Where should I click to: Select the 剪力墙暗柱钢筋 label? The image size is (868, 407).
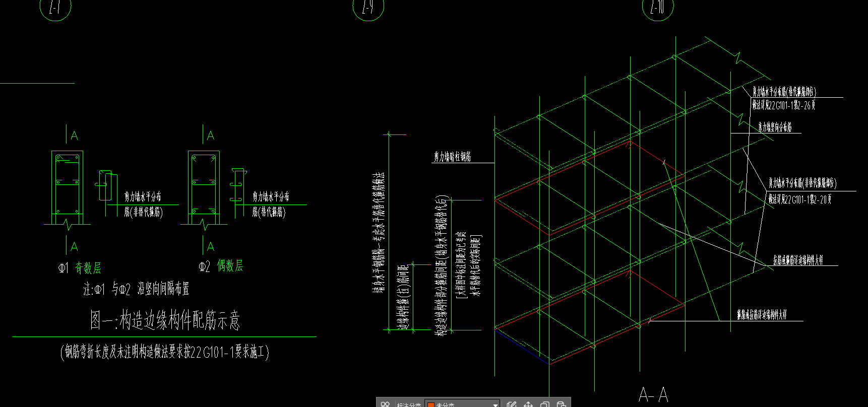pyautogui.click(x=453, y=157)
